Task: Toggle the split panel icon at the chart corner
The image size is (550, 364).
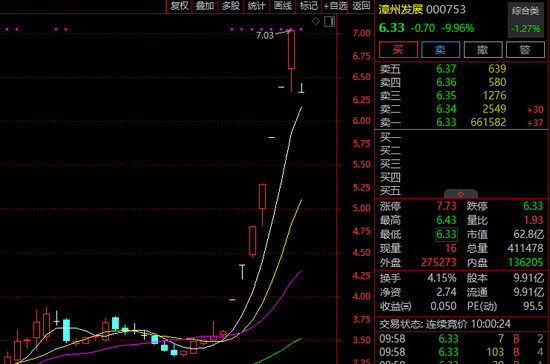Action: coord(330,21)
